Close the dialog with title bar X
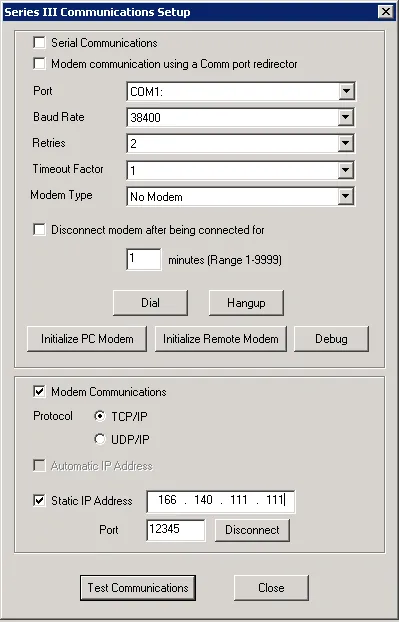Viewport: 399px width, 622px height. point(386,12)
